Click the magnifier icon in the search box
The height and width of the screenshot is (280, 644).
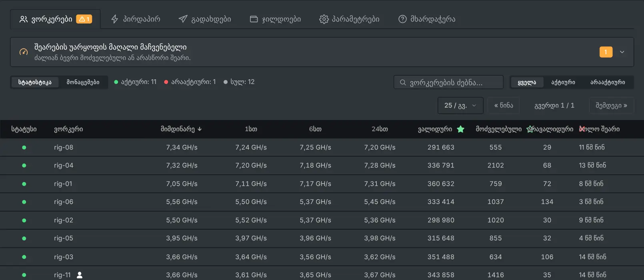[403, 82]
